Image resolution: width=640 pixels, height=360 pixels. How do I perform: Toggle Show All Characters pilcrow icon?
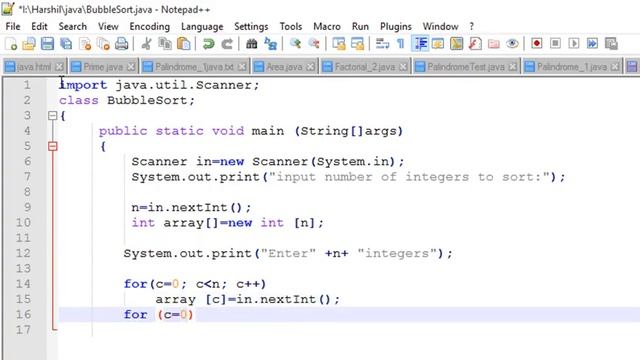point(401,44)
